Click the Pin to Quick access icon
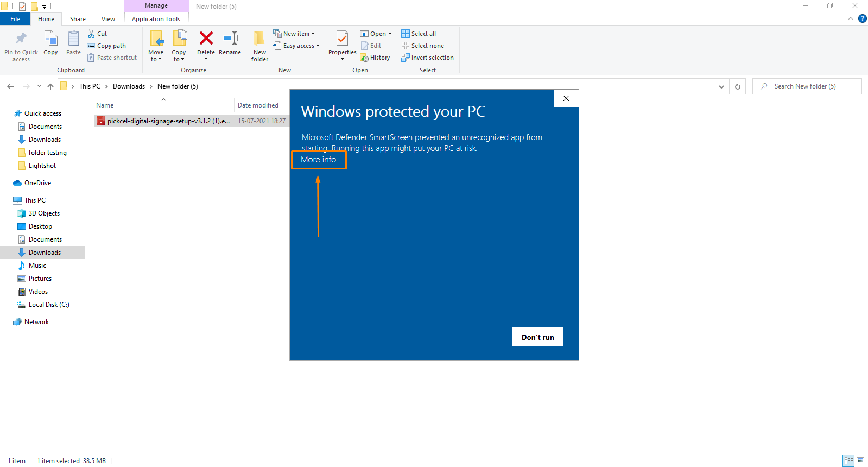 click(21, 39)
